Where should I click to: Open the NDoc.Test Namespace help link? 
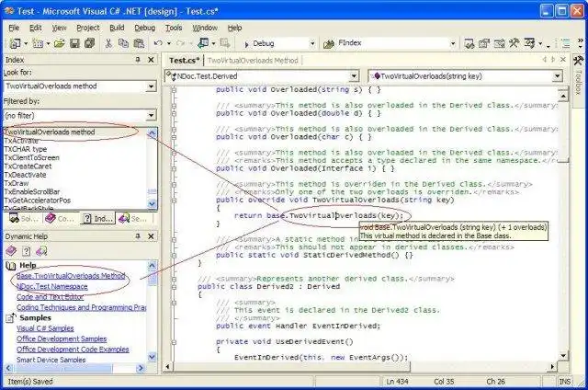(x=51, y=286)
